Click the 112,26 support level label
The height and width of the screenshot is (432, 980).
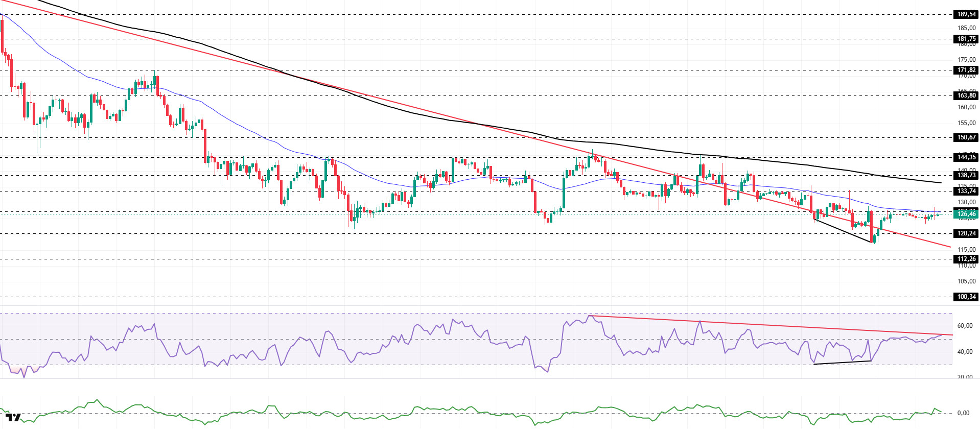[x=966, y=259]
